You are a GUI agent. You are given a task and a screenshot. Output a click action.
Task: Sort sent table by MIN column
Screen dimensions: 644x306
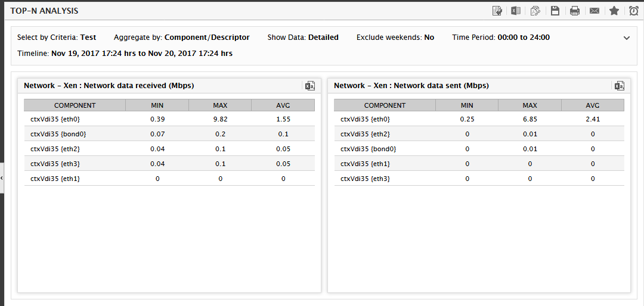click(467, 105)
